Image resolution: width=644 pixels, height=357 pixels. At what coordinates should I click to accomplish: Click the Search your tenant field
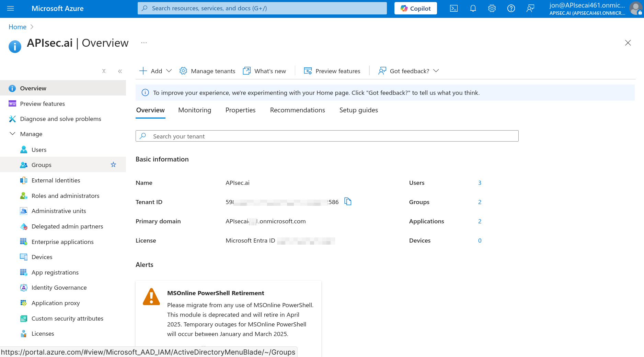point(327,136)
